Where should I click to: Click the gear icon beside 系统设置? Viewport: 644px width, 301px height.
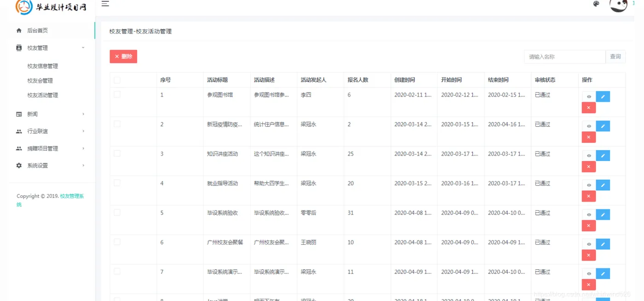(19, 166)
